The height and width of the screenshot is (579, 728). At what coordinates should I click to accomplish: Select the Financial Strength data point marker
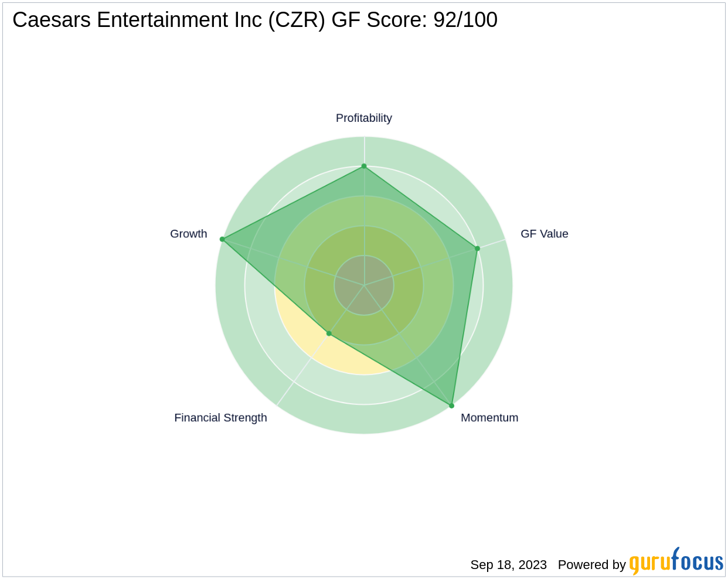tap(329, 333)
